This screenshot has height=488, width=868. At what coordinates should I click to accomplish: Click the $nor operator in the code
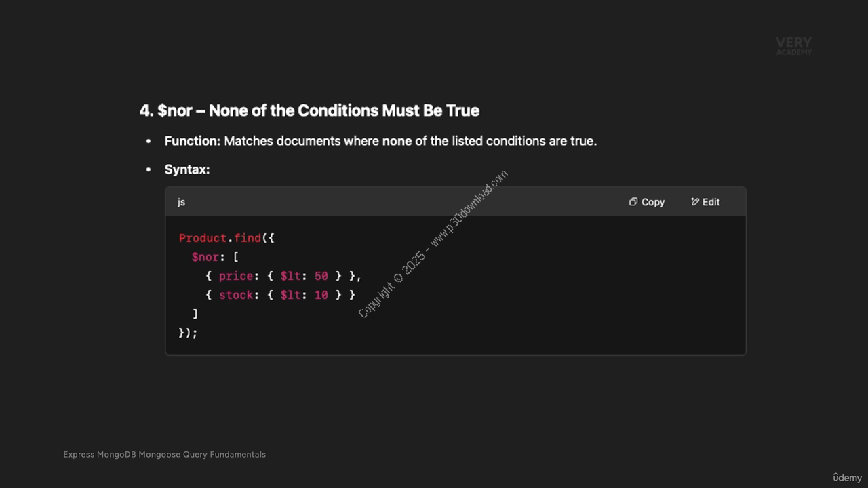click(x=205, y=257)
